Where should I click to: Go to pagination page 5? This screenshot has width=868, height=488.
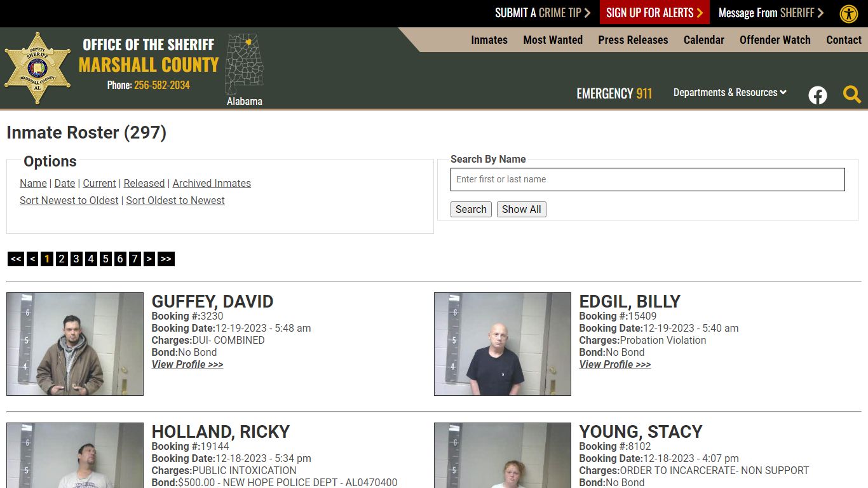105,259
